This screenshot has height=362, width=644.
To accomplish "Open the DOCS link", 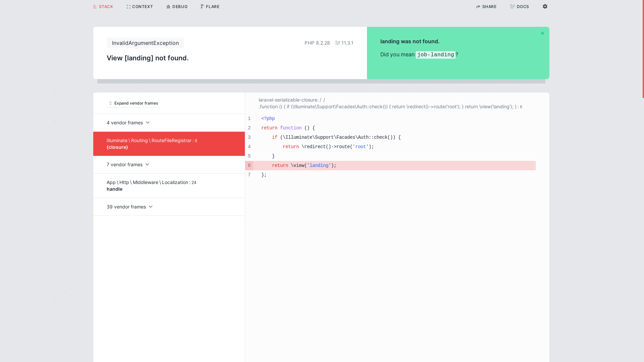I will click(x=520, y=7).
